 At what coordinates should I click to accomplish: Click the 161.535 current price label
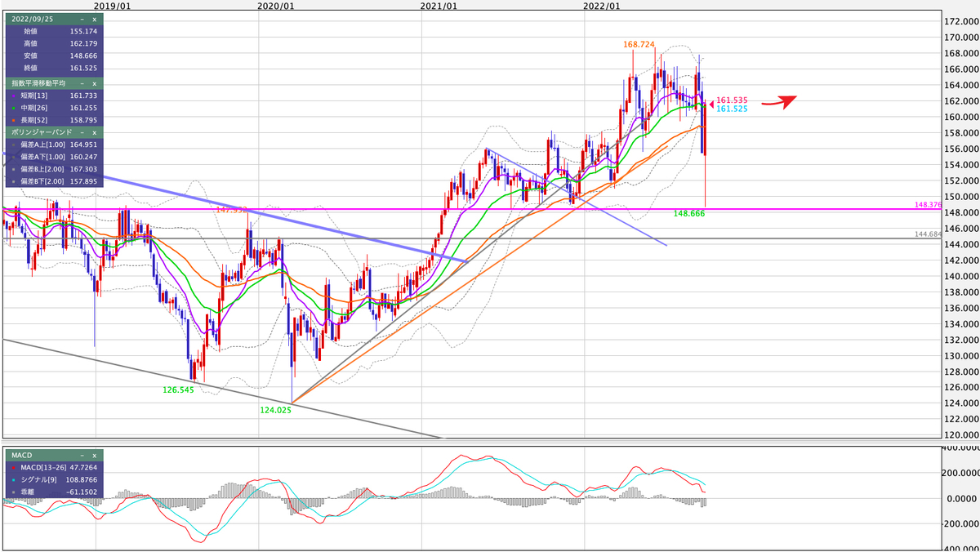[730, 100]
